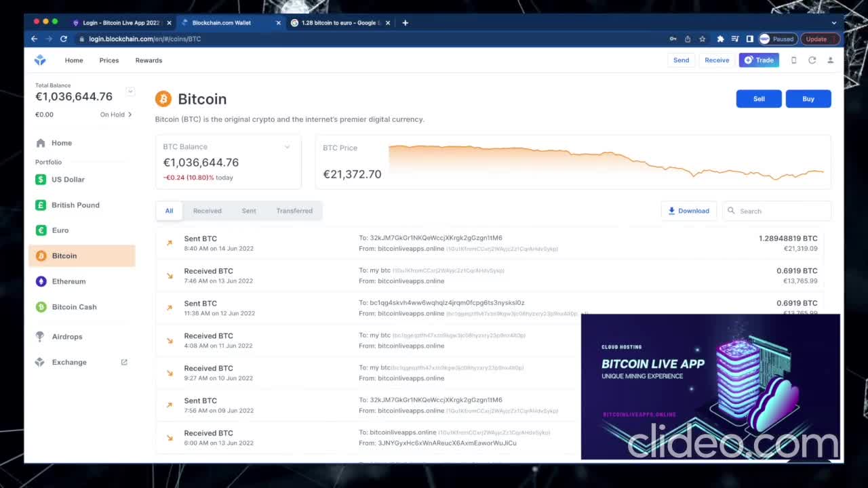Click the Ethereum sidebar icon

[x=41, y=281]
